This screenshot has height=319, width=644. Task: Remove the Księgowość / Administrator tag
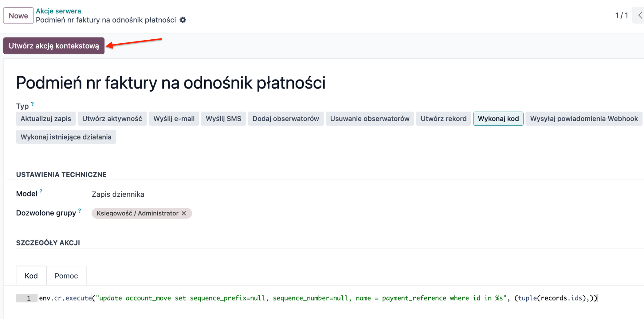click(184, 213)
